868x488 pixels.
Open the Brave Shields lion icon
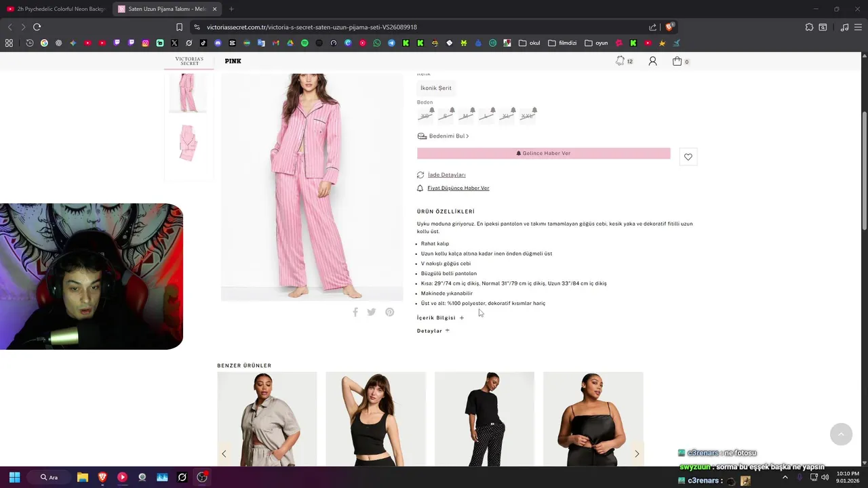[x=669, y=27]
